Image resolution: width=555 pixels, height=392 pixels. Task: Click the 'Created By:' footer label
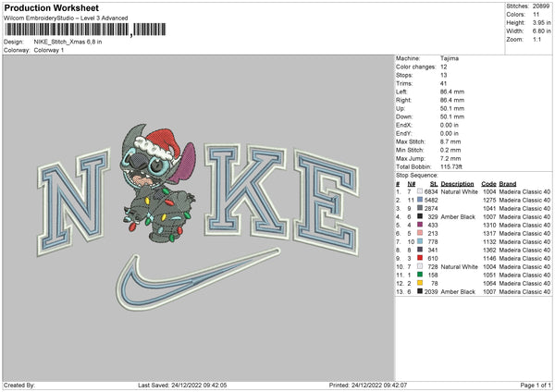(x=19, y=386)
